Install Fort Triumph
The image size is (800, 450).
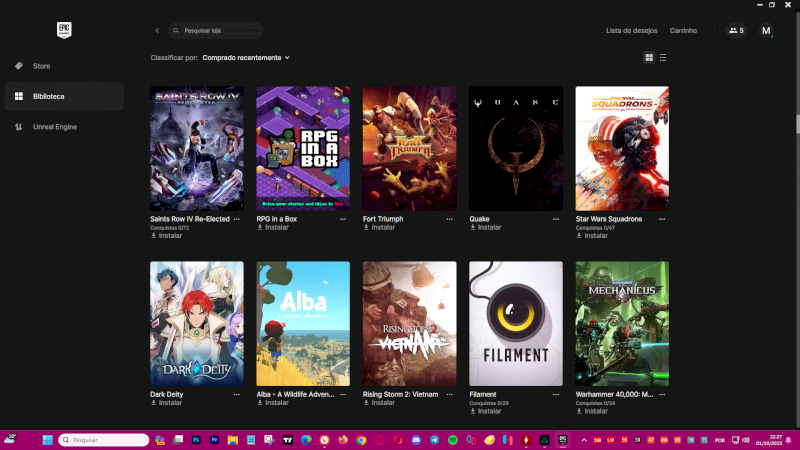379,228
